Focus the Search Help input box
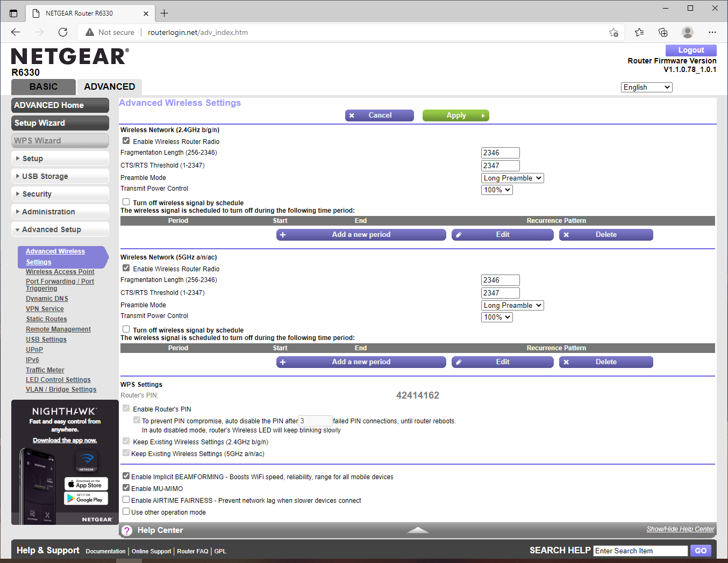The image size is (728, 563). pos(640,551)
